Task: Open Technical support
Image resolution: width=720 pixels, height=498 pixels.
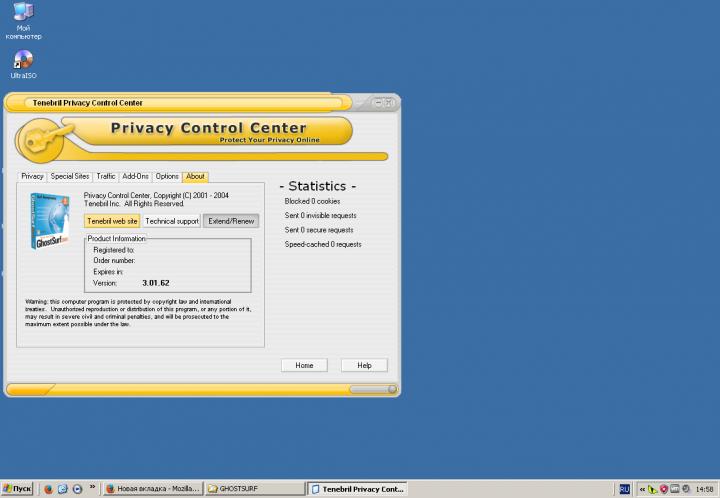Action: [x=172, y=221]
